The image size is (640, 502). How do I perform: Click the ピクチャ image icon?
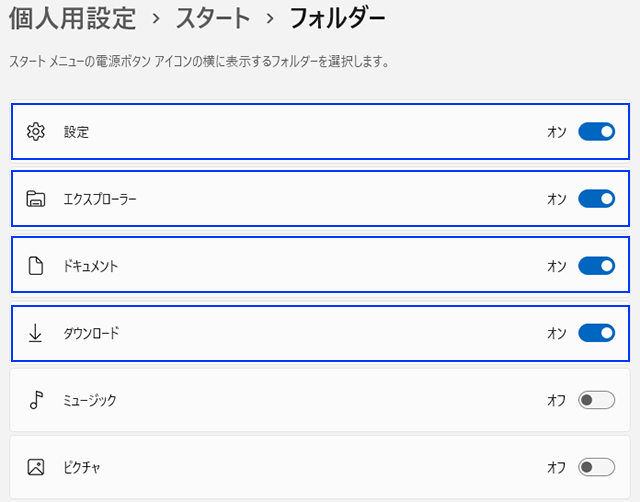[x=36, y=467]
